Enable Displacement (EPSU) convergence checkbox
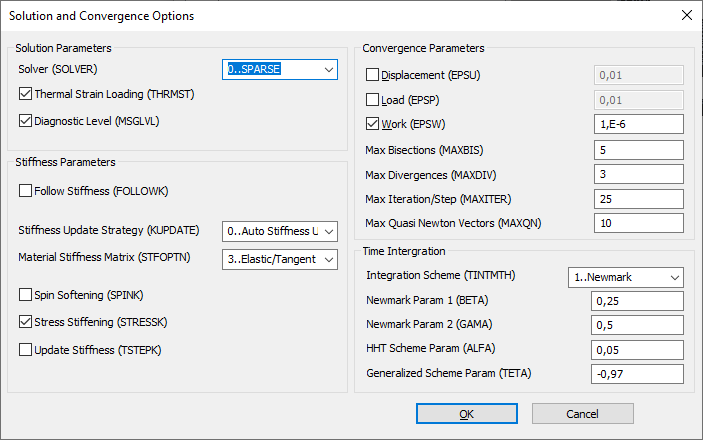Viewport: 703px width, 440px height. 373,75
